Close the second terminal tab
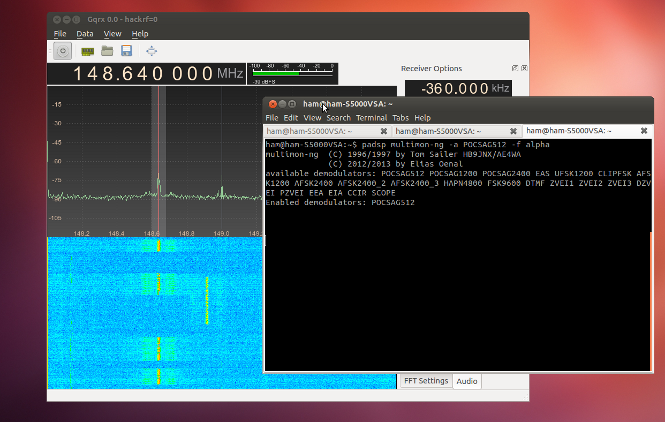The image size is (665, 422). pyautogui.click(x=514, y=131)
